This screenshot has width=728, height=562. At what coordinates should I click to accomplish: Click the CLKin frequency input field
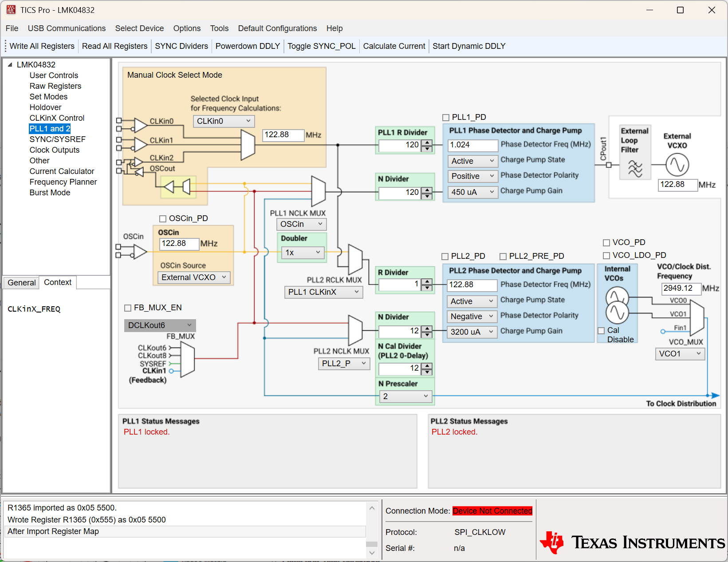[x=283, y=135]
